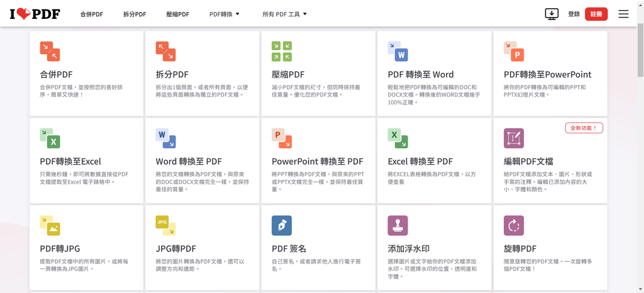This screenshot has width=644, height=293.
Task: Click description '自己簽名，或者請求他人進行電子簽名。'
Action: click(316, 265)
